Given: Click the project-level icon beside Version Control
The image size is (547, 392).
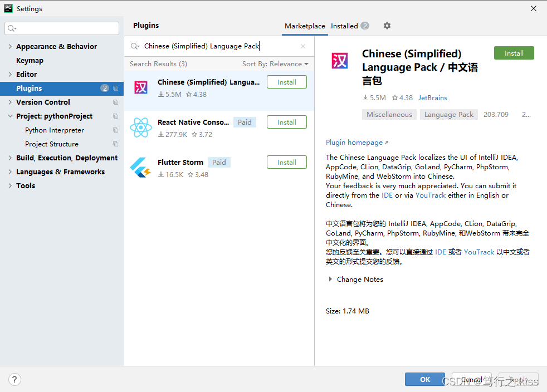Looking at the screenshot, I should click(115, 102).
